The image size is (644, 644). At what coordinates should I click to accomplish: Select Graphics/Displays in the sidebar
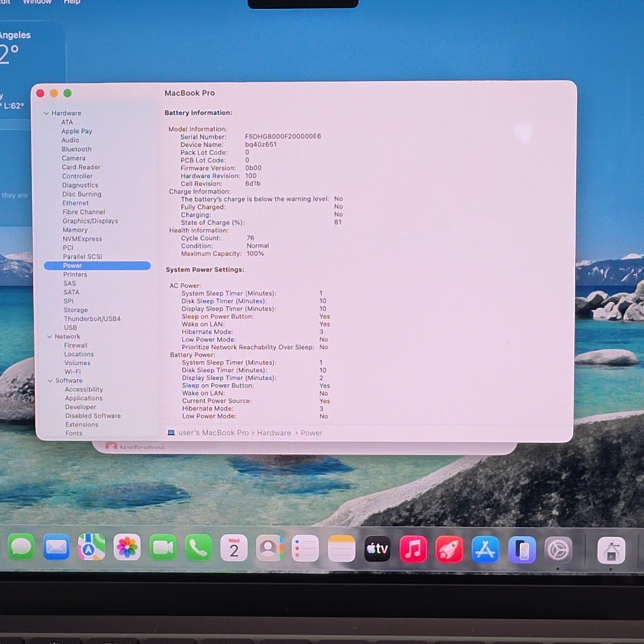click(x=90, y=221)
